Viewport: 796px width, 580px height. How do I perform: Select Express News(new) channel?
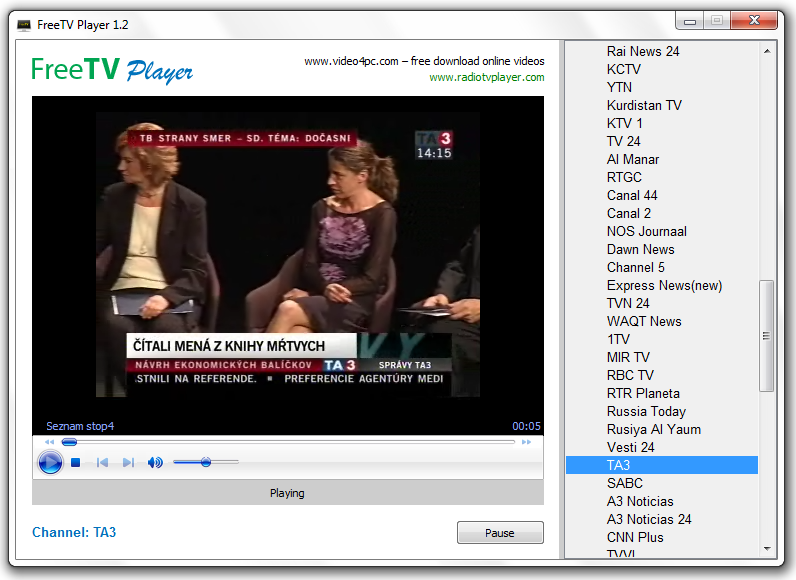(661, 286)
